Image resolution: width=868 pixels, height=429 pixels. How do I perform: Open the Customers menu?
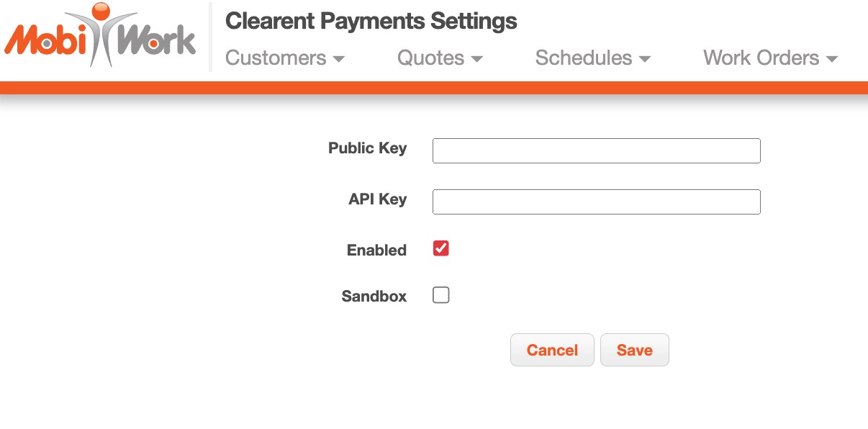pyautogui.click(x=276, y=58)
